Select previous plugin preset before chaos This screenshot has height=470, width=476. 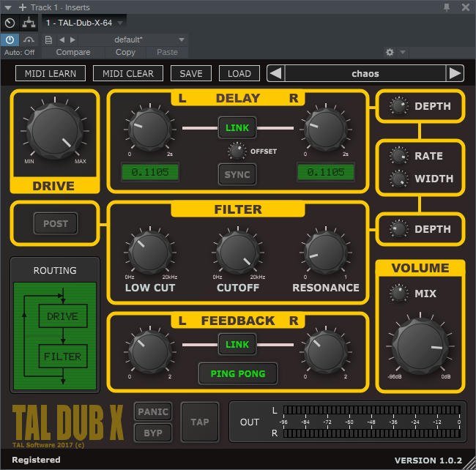pyautogui.click(x=275, y=73)
